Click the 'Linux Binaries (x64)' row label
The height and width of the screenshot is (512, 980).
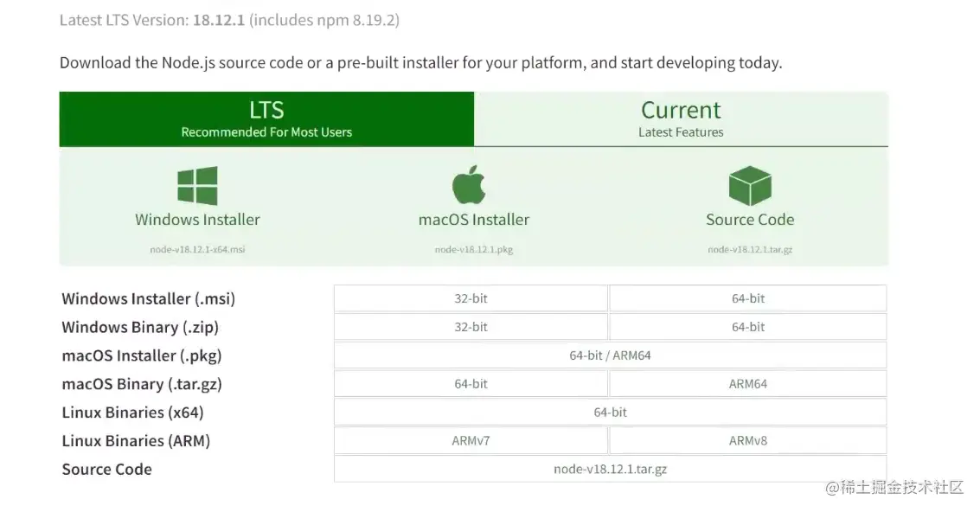[132, 413]
